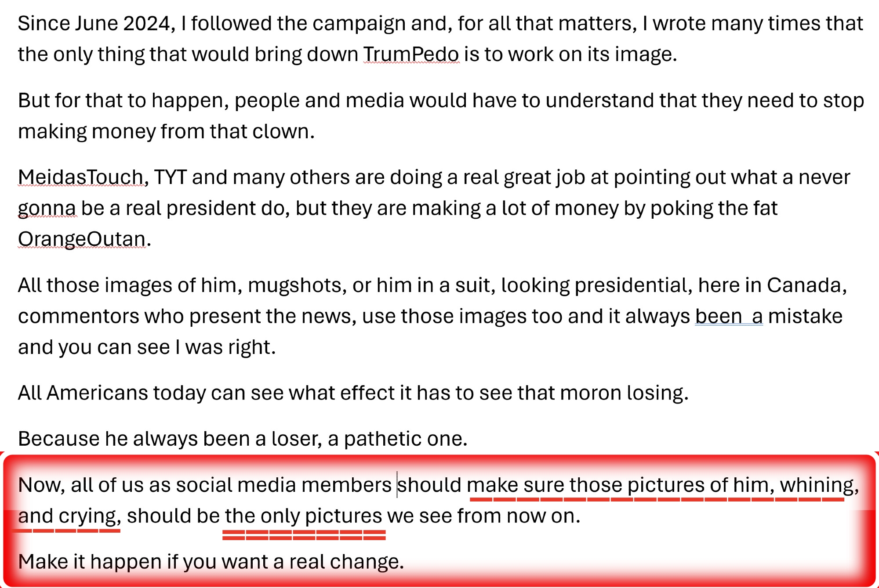Click the red-underlined word gonna
This screenshot has height=588, width=879.
47,208
